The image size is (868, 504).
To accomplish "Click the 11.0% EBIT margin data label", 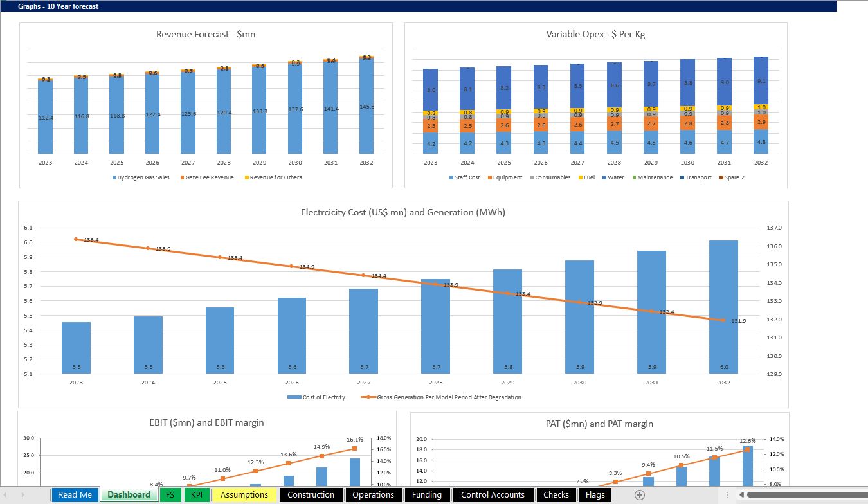I will coord(222,470).
